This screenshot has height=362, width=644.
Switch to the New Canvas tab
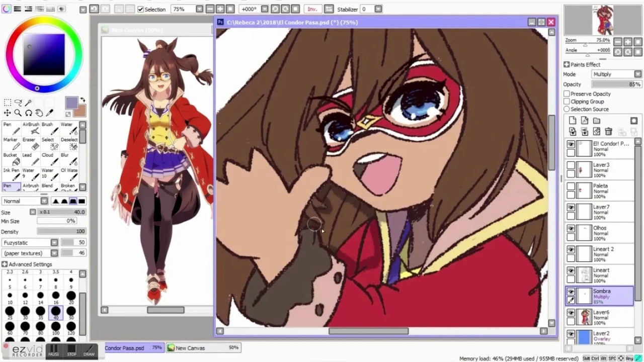click(x=203, y=348)
